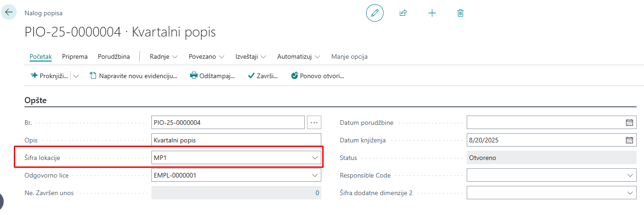Switch to the Priprema tab
The height and width of the screenshot is (215, 644).
pyautogui.click(x=75, y=57)
